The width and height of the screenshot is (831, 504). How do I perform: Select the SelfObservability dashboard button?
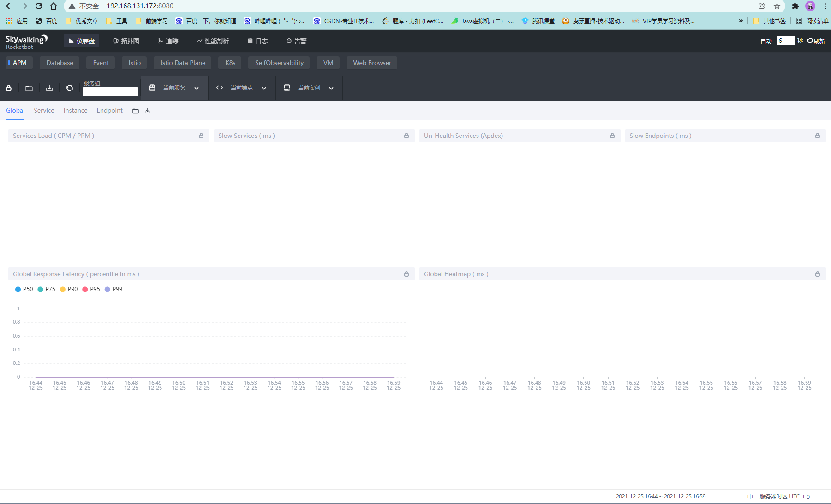279,63
